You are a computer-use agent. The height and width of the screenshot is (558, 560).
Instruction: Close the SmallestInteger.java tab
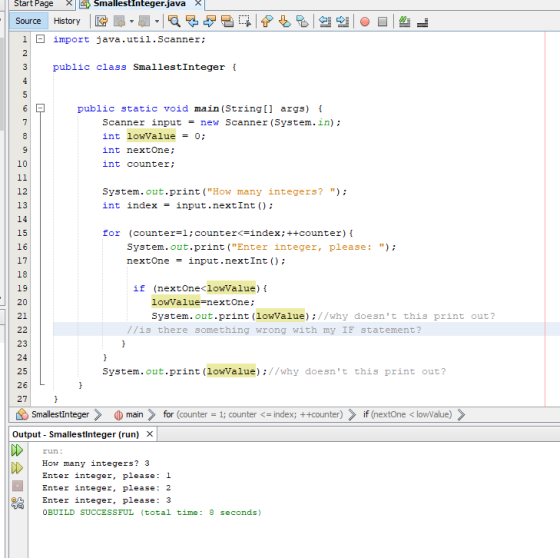tap(198, 4)
